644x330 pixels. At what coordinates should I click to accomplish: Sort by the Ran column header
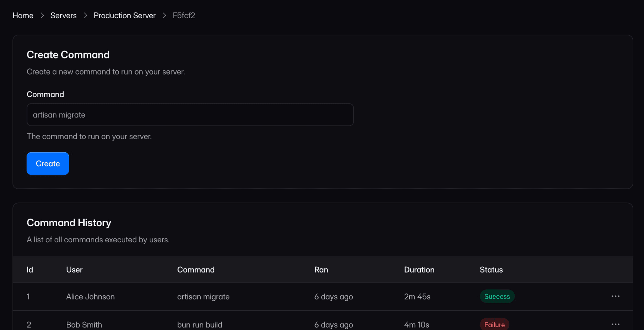tap(321, 270)
